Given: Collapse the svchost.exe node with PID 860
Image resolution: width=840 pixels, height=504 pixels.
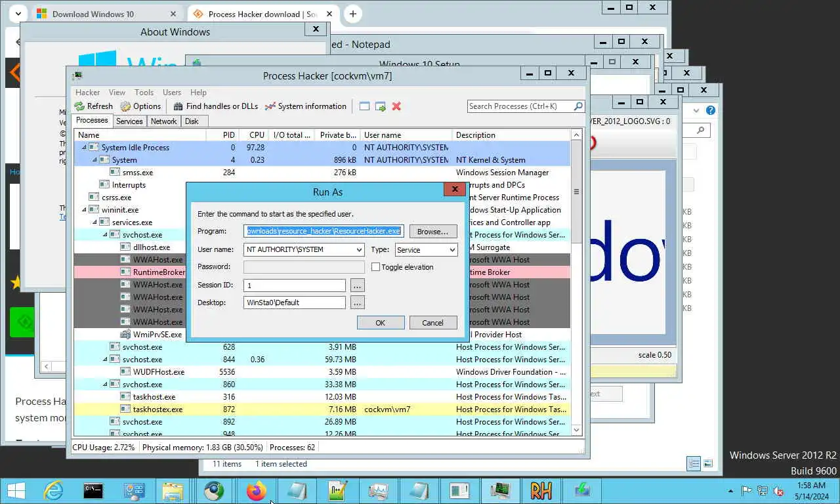Looking at the screenshot, I should click(x=105, y=385).
